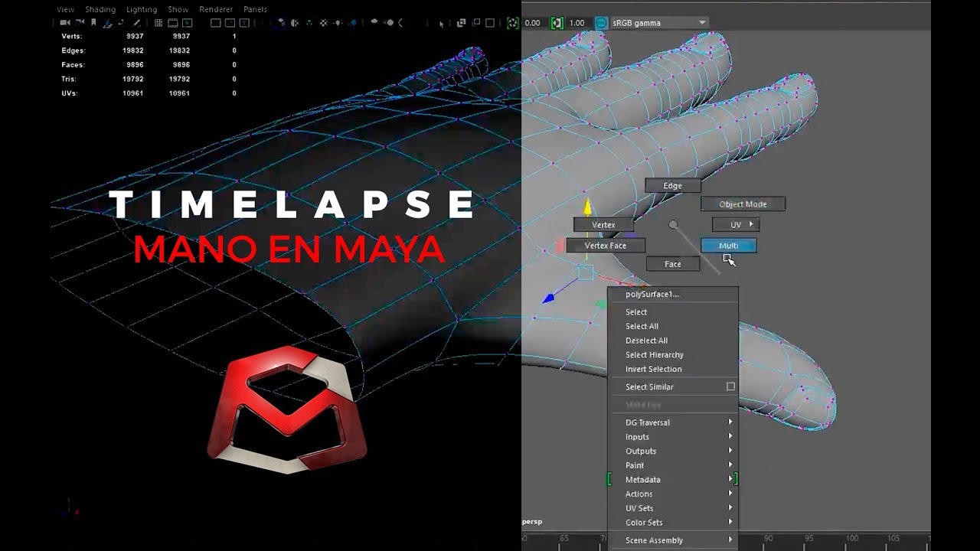Viewport: 980px width, 551px height.
Task: Open the Panels menu
Action: click(x=255, y=9)
